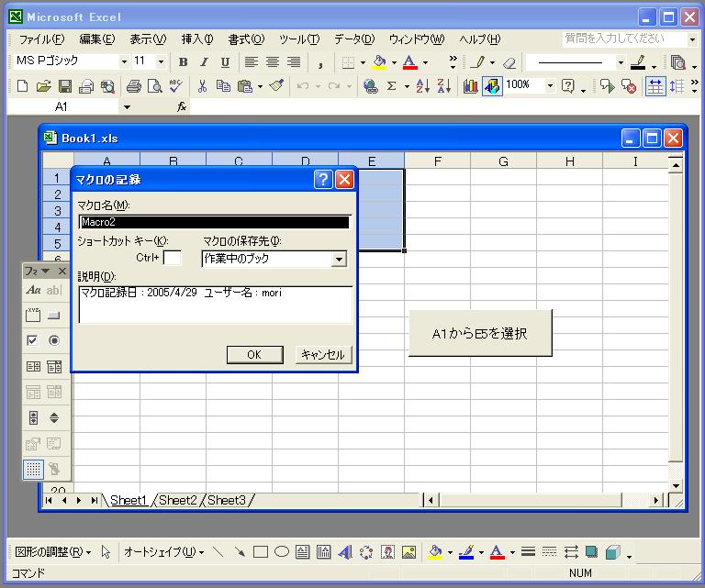
Task: Open the 図形の調整 drawing menu button
Action: (52, 551)
